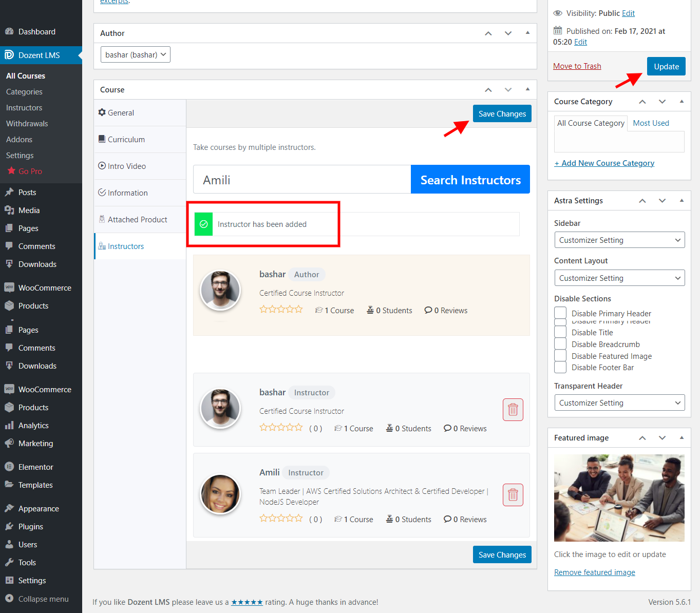This screenshot has height=613, width=700.
Task: Open All Courses submenu item
Action: click(26, 76)
